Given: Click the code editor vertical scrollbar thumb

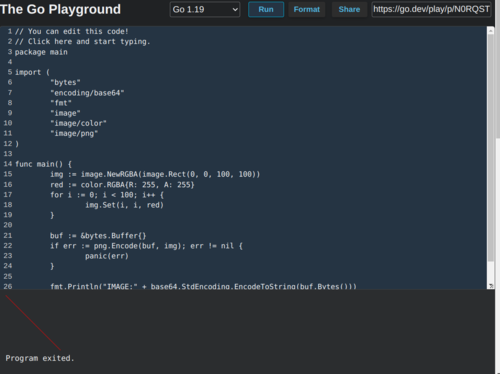Looking at the screenshot, I should point(490,147).
